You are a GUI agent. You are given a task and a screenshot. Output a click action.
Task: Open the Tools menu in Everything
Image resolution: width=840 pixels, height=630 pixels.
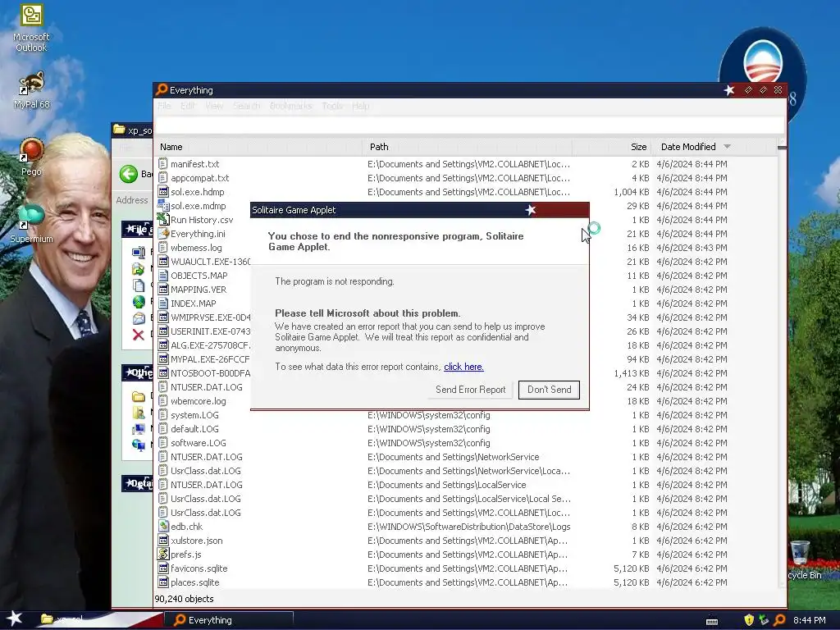332,106
